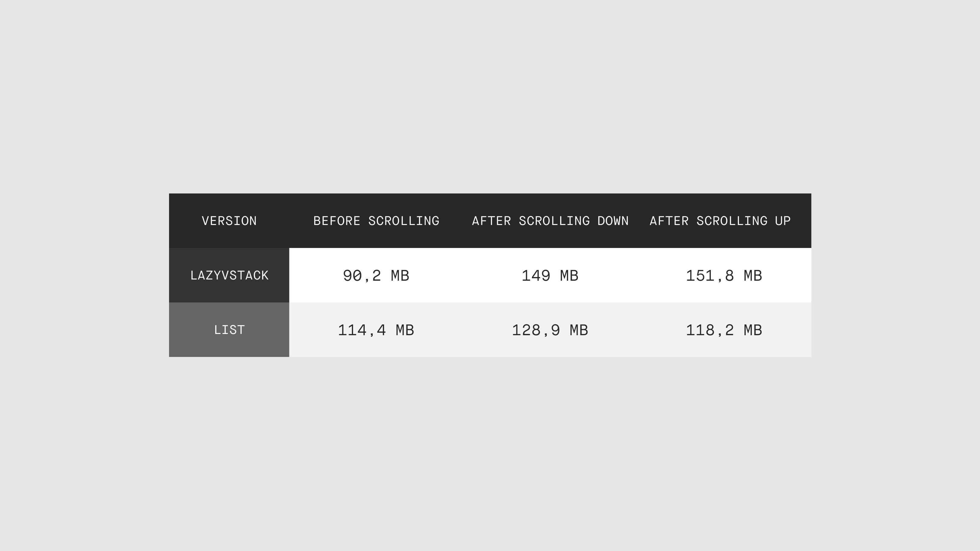The width and height of the screenshot is (980, 551).
Task: Select the 149 MB cell
Action: (550, 275)
